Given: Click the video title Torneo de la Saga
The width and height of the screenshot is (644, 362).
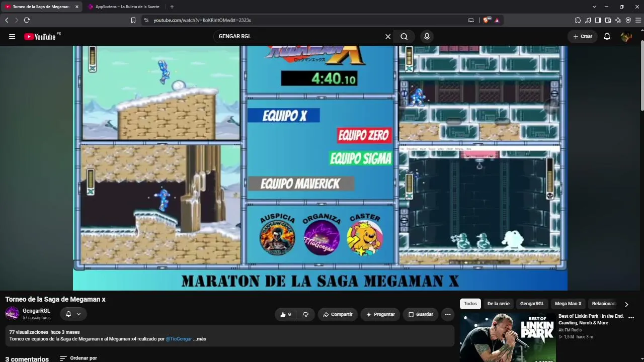Looking at the screenshot, I should (x=55, y=299).
